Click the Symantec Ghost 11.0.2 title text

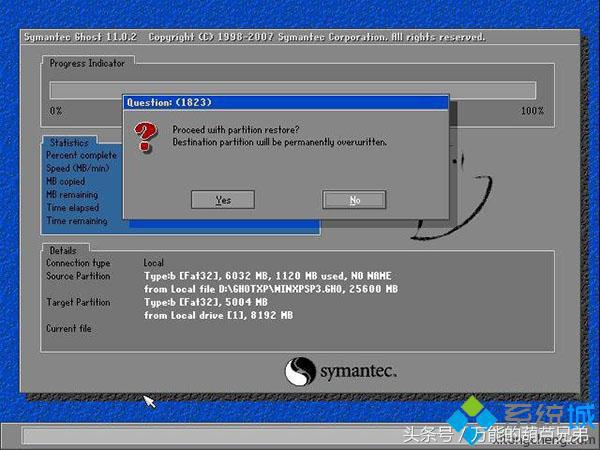[81, 37]
